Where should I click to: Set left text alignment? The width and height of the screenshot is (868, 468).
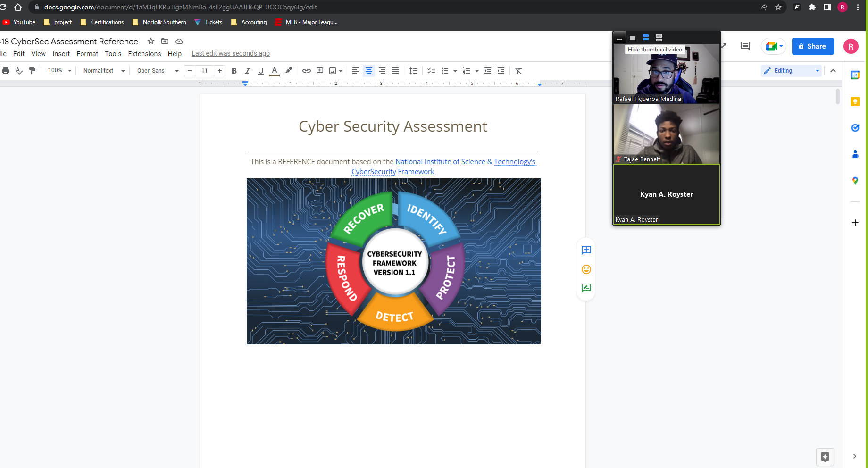[x=356, y=71]
